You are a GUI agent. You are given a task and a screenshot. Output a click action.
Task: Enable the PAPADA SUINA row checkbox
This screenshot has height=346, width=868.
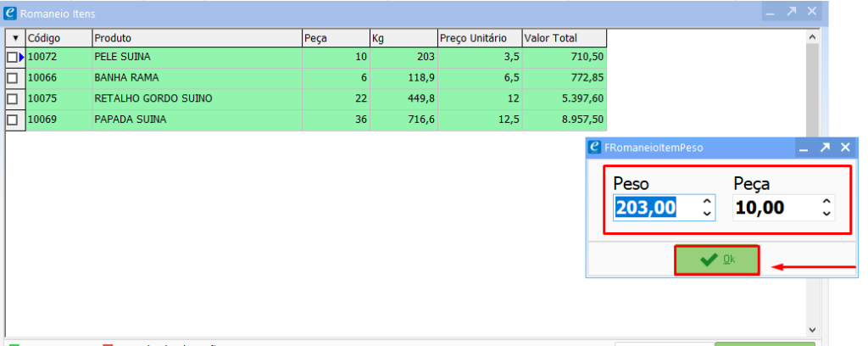[12, 120]
